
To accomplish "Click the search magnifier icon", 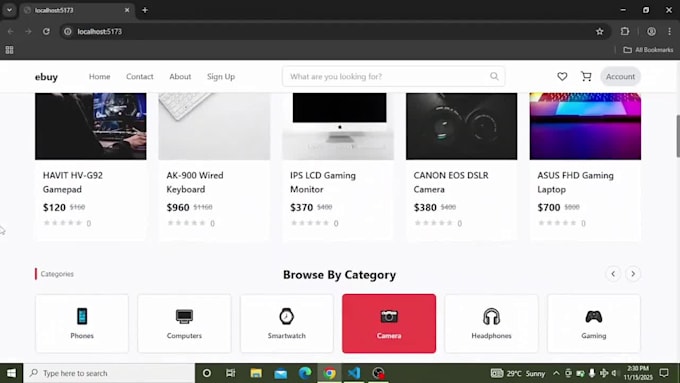I will point(494,76).
